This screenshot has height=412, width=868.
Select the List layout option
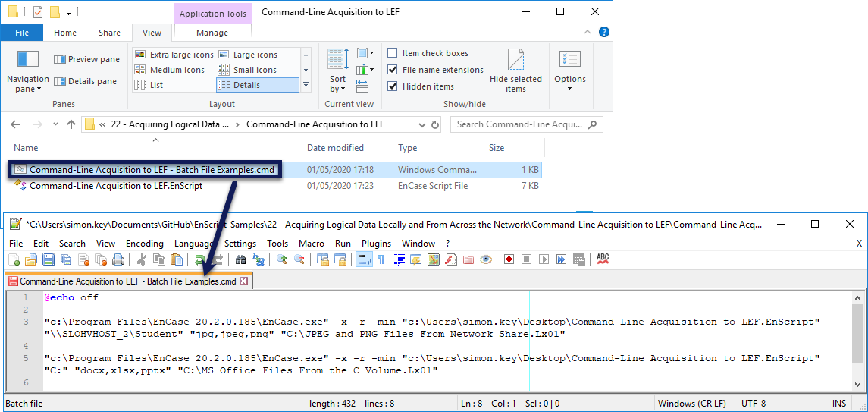click(149, 85)
